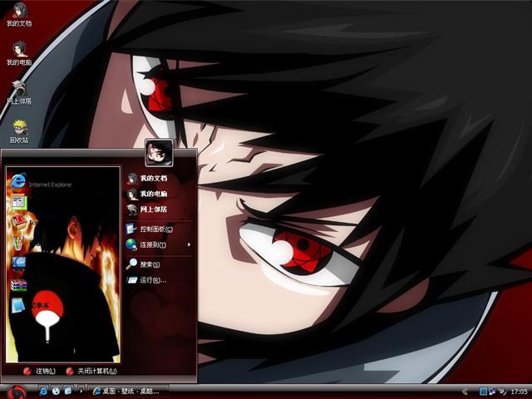Screen dimensions: 532x399
Task: Open 网上邻居 in start menu right pane
Action: coord(147,209)
